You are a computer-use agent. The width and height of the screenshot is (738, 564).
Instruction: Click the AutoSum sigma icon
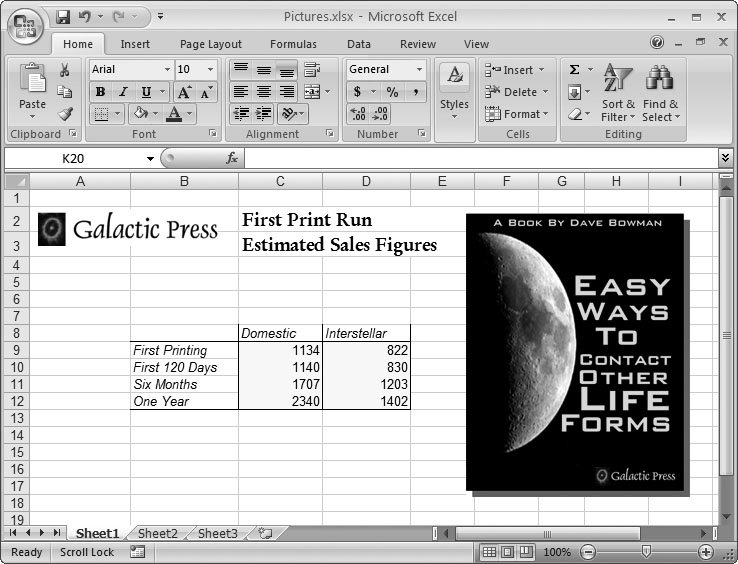point(574,70)
